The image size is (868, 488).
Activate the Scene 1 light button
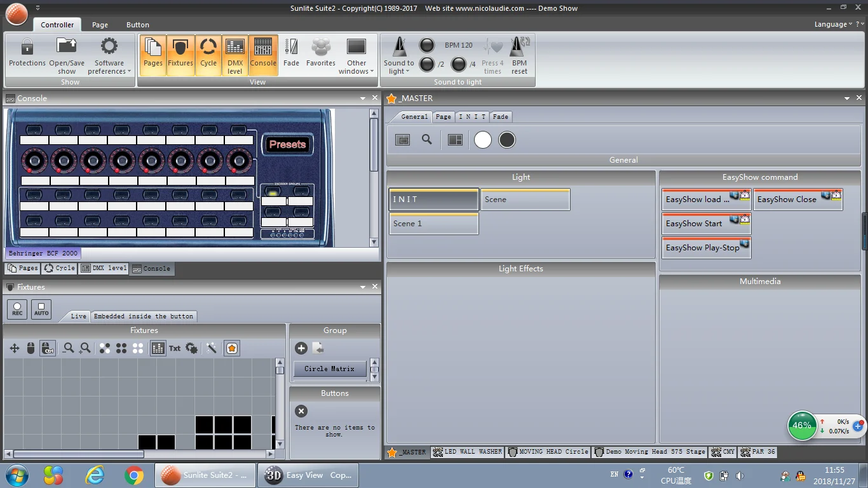433,224
